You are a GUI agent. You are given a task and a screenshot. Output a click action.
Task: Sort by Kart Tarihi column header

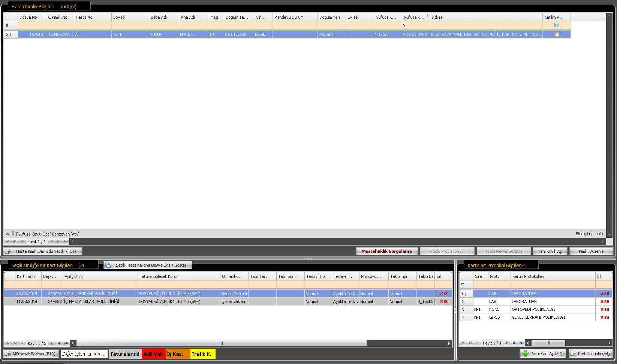(x=28, y=276)
